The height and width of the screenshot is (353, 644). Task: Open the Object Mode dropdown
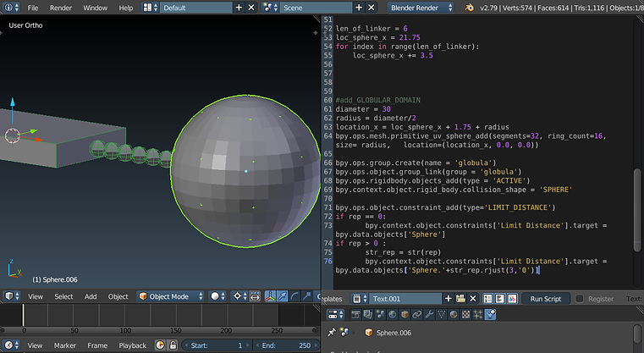(x=170, y=296)
